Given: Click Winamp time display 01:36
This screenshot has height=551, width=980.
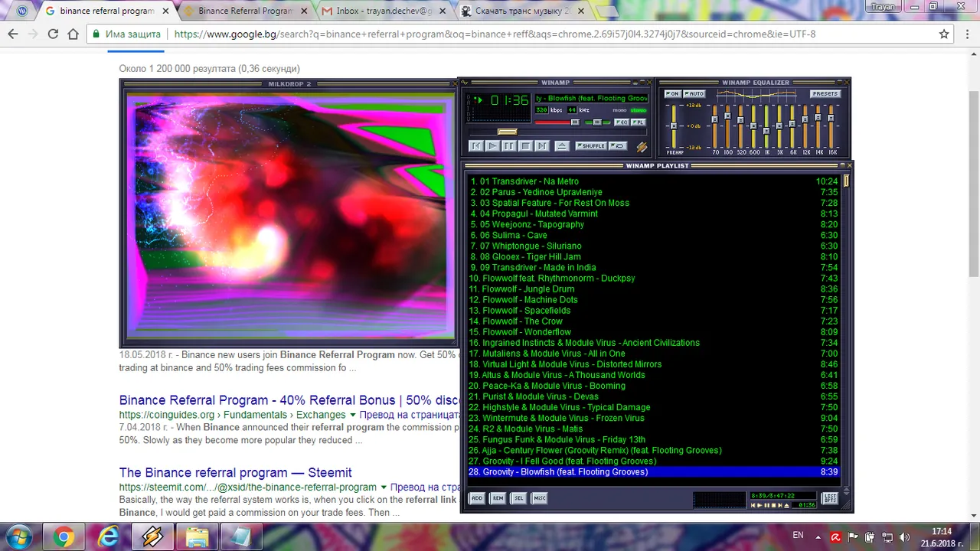Looking at the screenshot, I should (510, 100).
